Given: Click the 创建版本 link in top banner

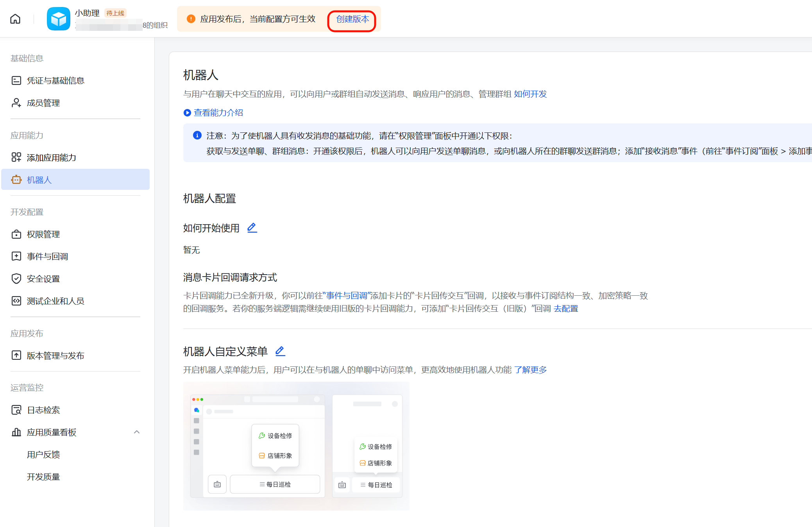Looking at the screenshot, I should click(x=351, y=19).
